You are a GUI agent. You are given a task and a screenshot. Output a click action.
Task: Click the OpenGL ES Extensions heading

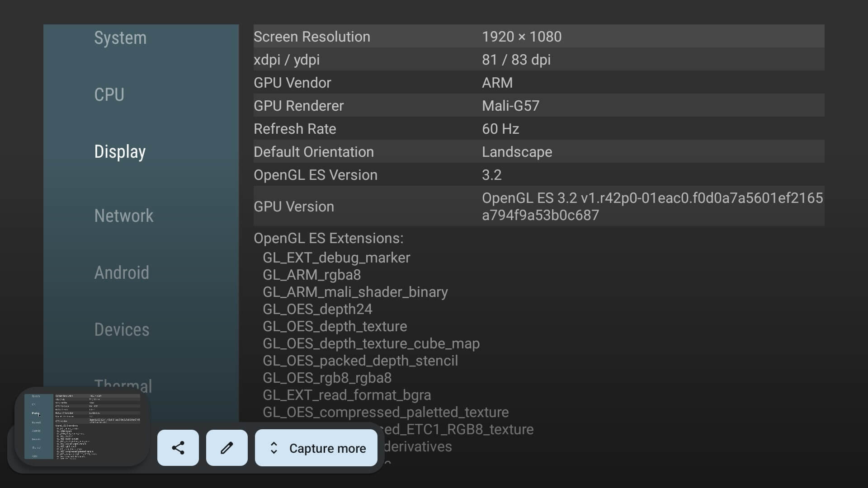pyautogui.click(x=328, y=238)
